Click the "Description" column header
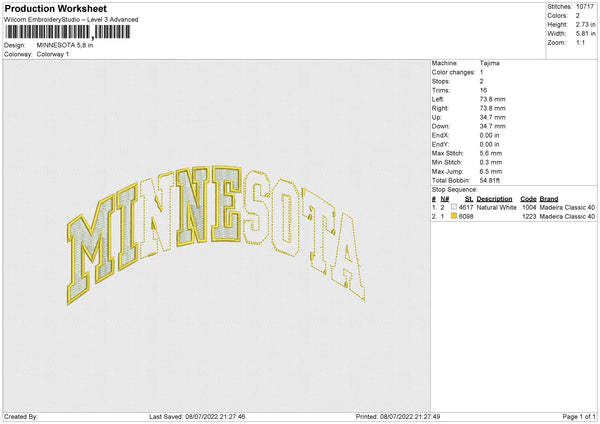This screenshot has height=424, width=600. click(494, 199)
